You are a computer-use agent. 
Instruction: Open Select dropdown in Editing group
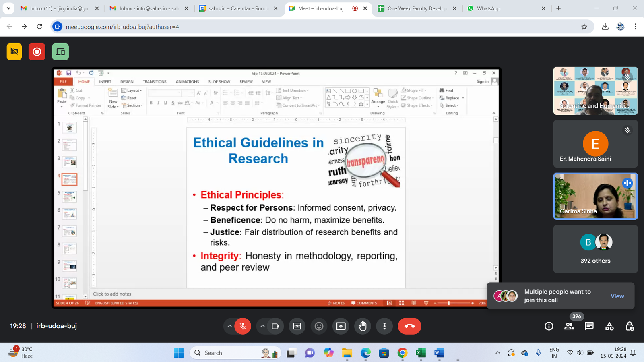[449, 105]
